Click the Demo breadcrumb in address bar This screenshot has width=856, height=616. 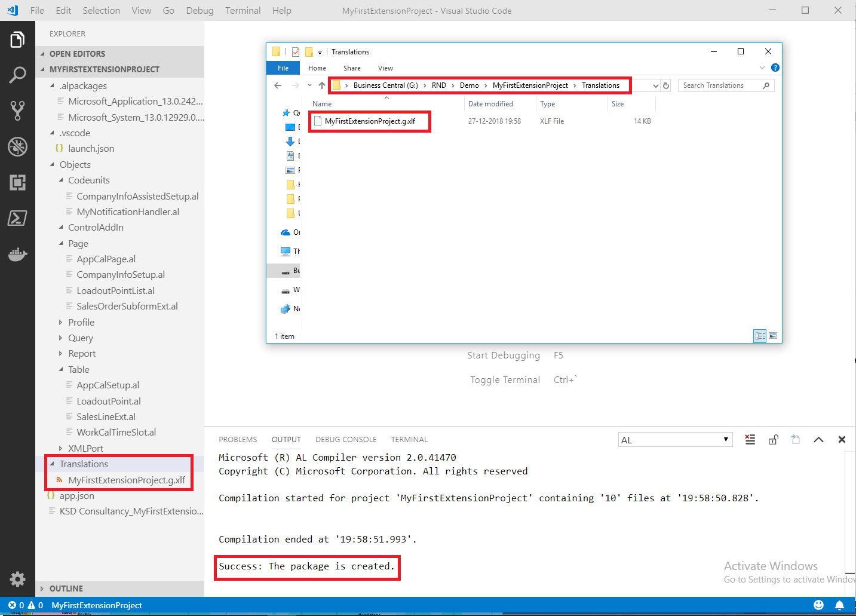coord(469,85)
